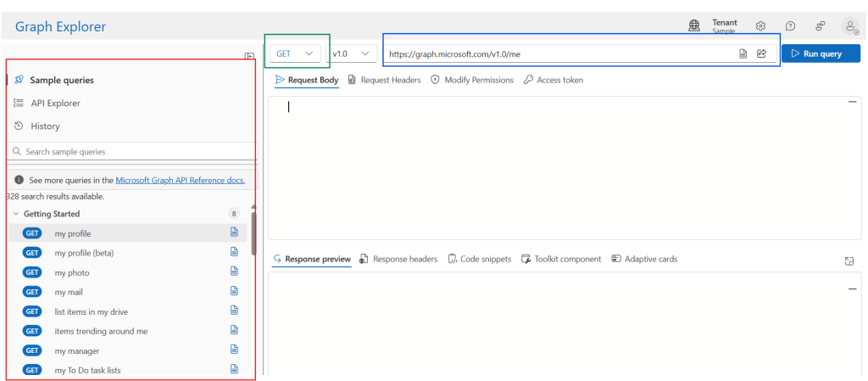The width and height of the screenshot is (868, 381).
Task: Click the Graph Explorer title
Action: point(60,26)
